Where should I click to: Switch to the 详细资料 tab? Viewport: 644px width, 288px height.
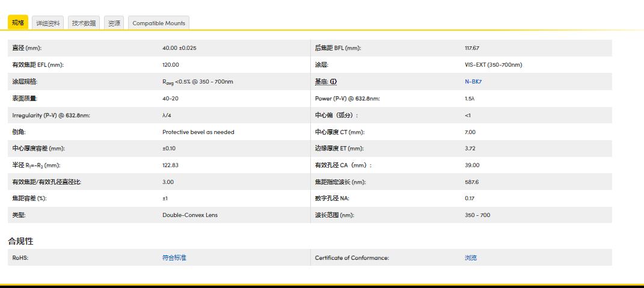click(48, 23)
